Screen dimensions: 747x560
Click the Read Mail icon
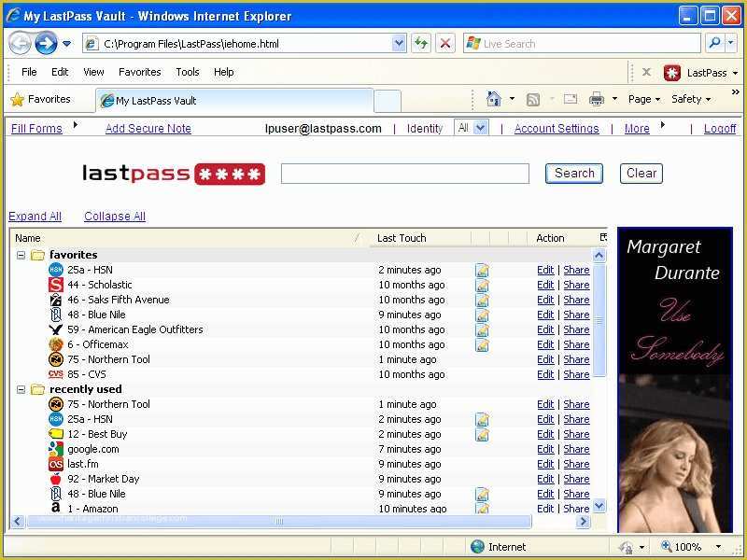point(571,99)
